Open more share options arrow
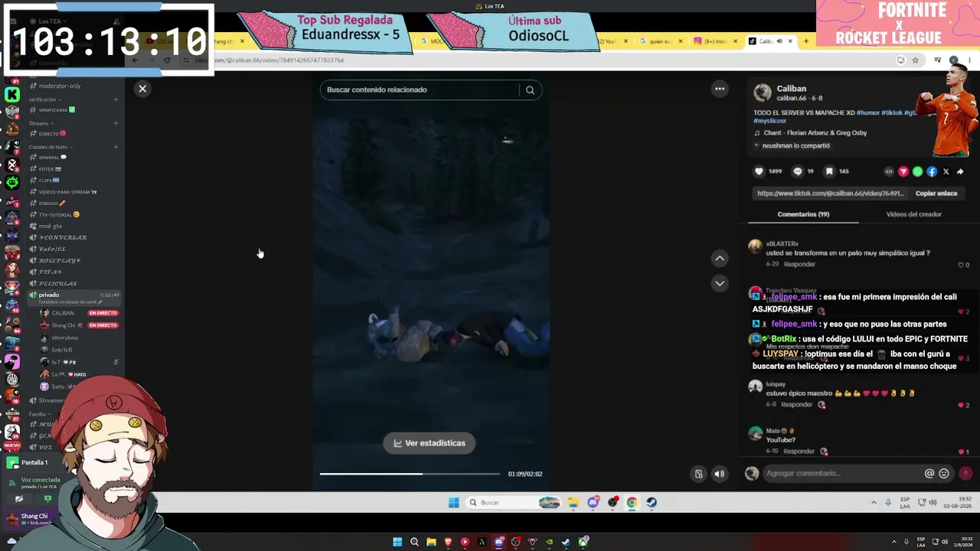980x551 pixels. (x=960, y=171)
